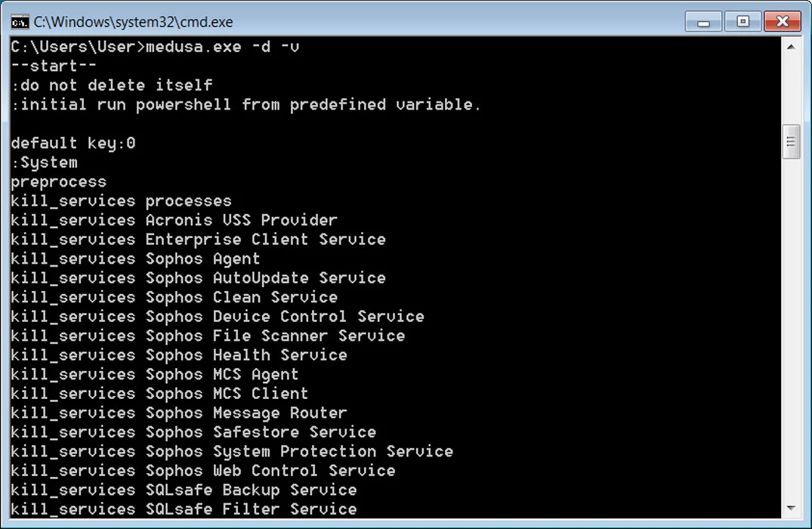Image resolution: width=812 pixels, height=529 pixels.
Task: Click the Sophos Web Control Service line
Action: 202,470
